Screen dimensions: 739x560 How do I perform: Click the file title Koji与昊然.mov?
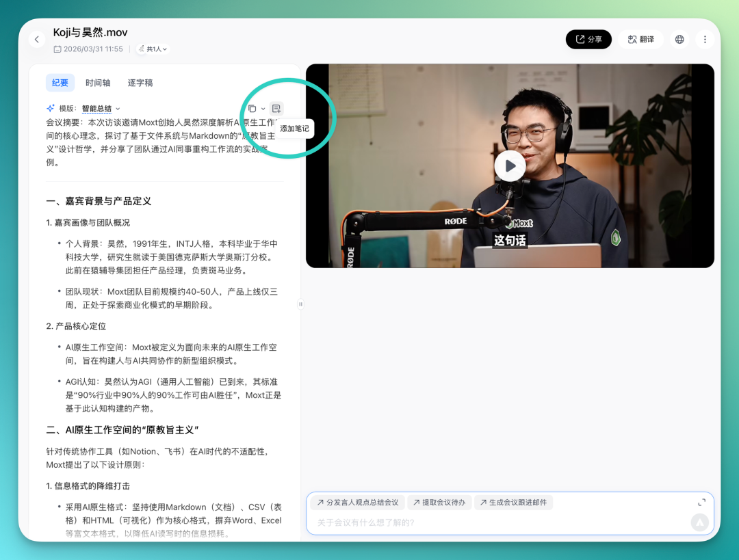pyautogui.click(x=90, y=33)
